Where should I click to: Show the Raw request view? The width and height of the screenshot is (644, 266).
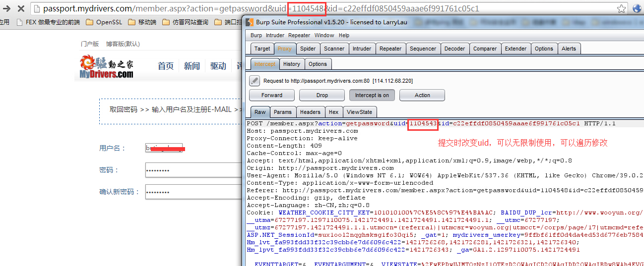pyautogui.click(x=260, y=112)
